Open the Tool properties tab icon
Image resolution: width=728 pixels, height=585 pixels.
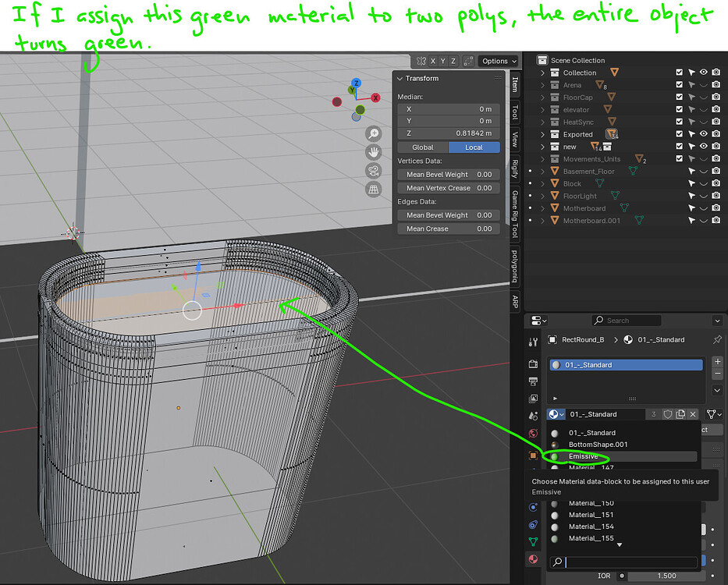coord(533,342)
